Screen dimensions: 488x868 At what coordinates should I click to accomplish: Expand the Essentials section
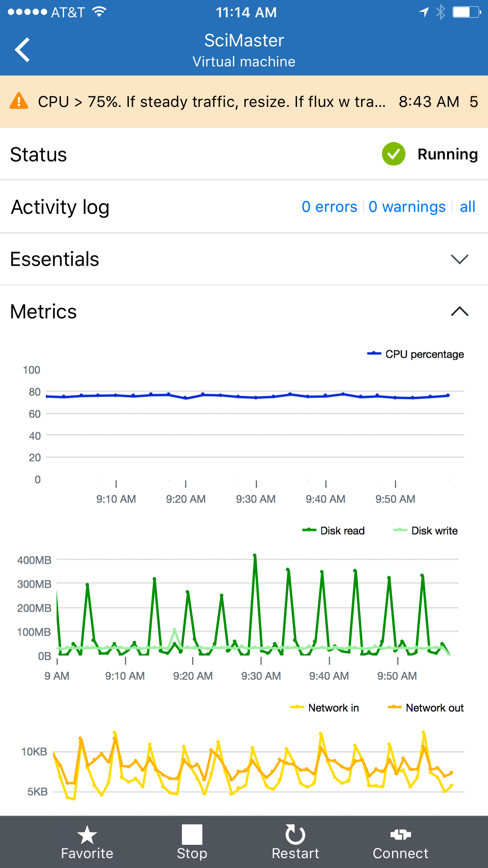pos(460,259)
